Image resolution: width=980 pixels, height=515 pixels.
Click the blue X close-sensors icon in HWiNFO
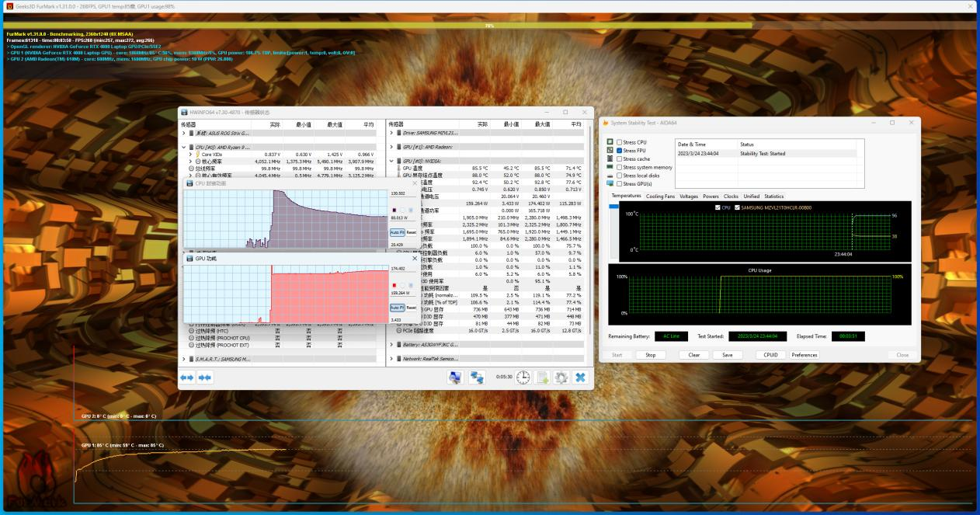click(x=579, y=378)
